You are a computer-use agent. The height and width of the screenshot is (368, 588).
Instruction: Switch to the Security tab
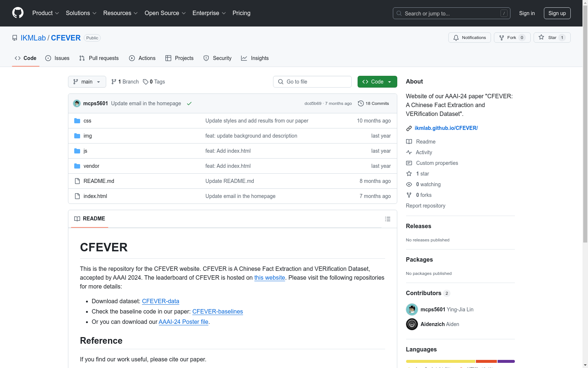218,58
